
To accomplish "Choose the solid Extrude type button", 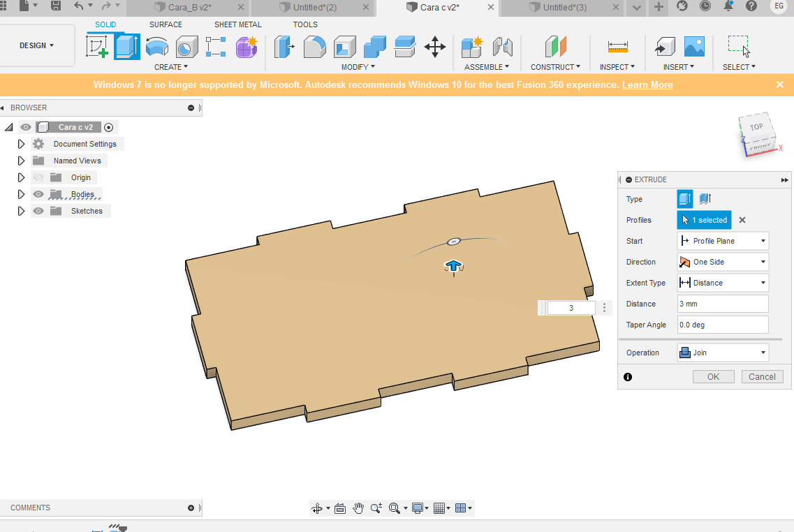I will point(685,199).
